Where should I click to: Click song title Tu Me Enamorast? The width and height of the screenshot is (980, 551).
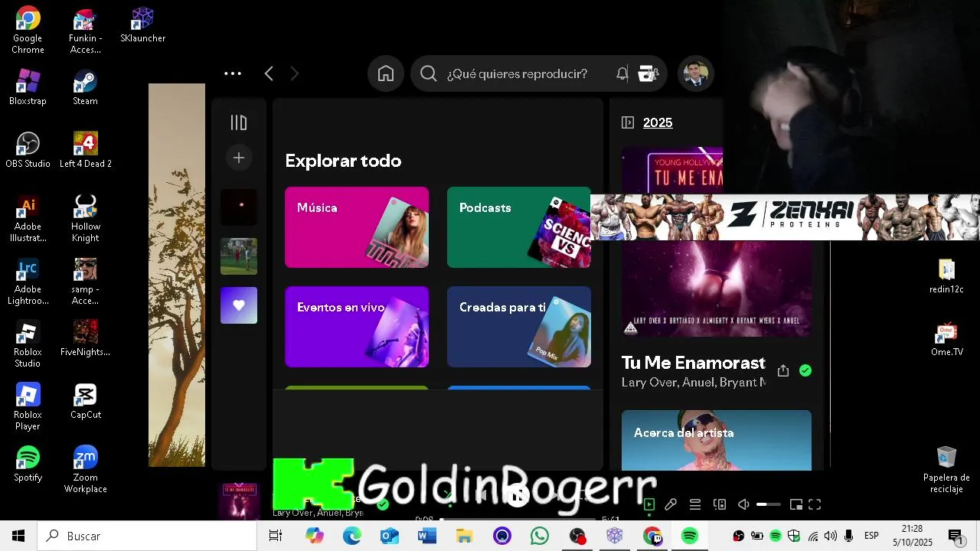(693, 363)
